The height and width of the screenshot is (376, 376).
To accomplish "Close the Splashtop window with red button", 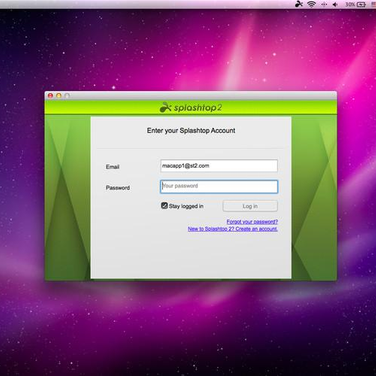I will click(50, 96).
